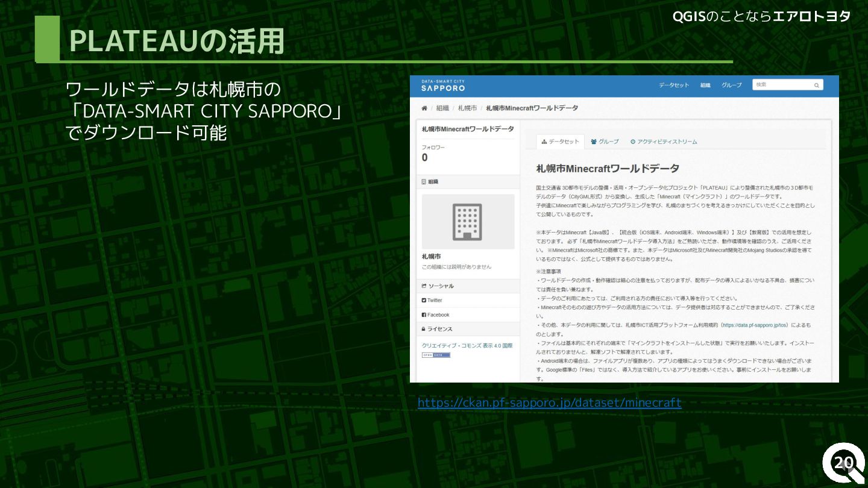Click the DATA-SMART CITY SAPPORO logo
The height and width of the screenshot is (488, 868).
click(x=443, y=86)
